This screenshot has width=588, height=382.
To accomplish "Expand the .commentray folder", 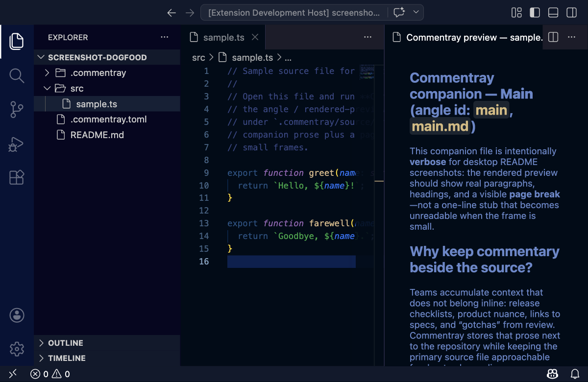I will (107, 73).
